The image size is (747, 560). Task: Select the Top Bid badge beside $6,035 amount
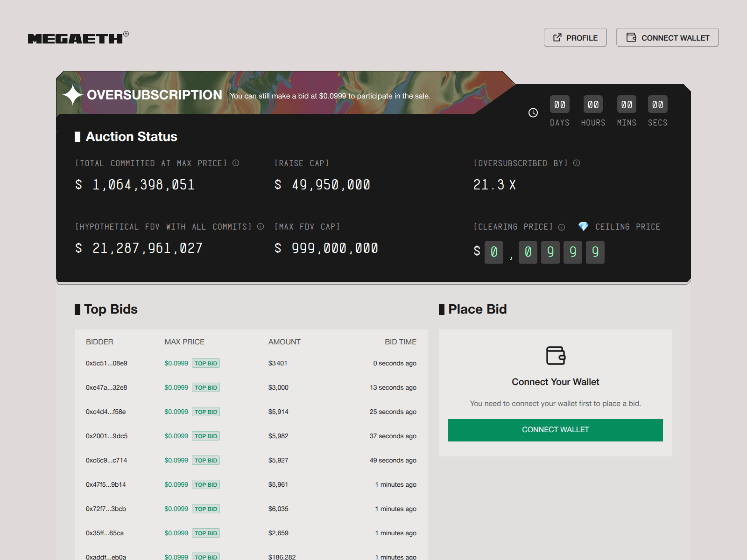tap(205, 509)
